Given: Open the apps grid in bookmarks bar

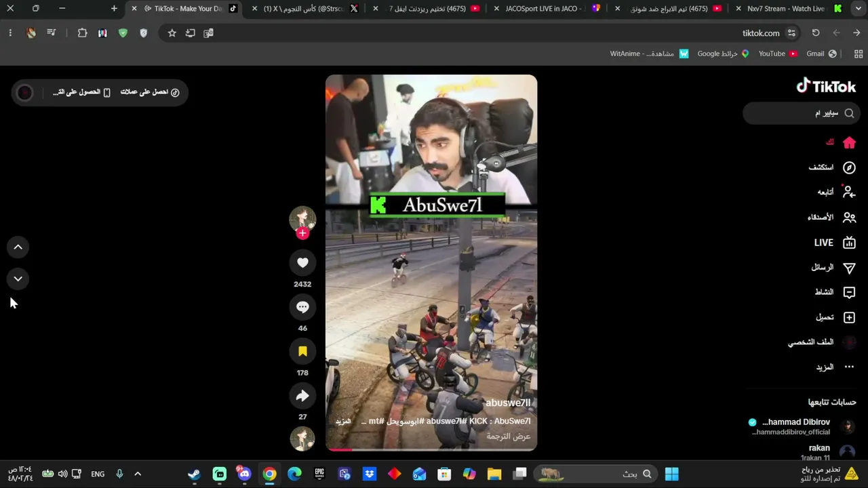Looking at the screenshot, I should (858, 54).
